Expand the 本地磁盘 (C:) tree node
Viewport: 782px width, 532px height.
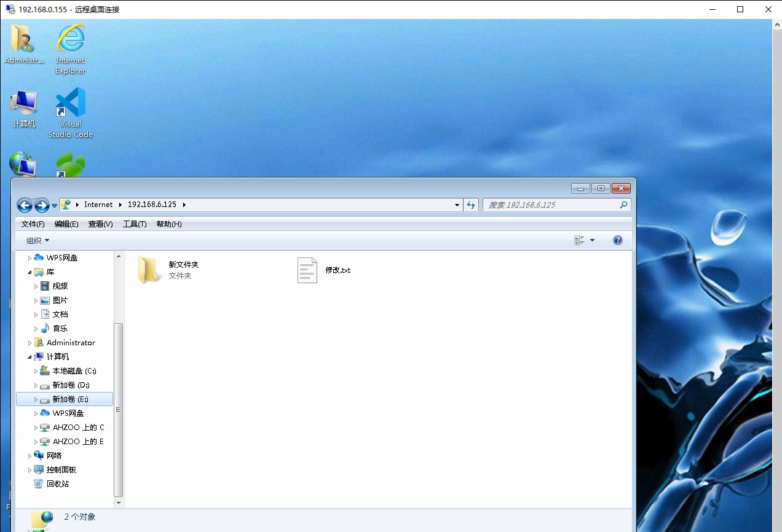36,371
